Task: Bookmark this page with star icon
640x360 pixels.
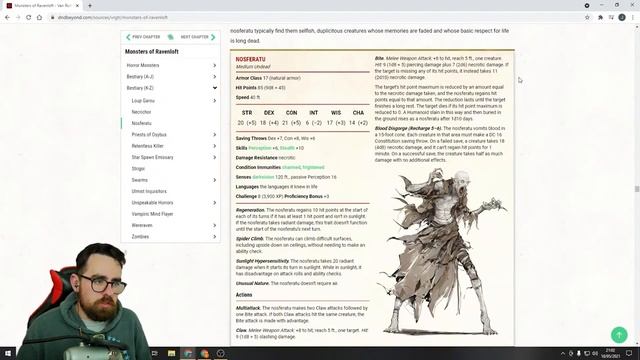Action: tap(587, 18)
